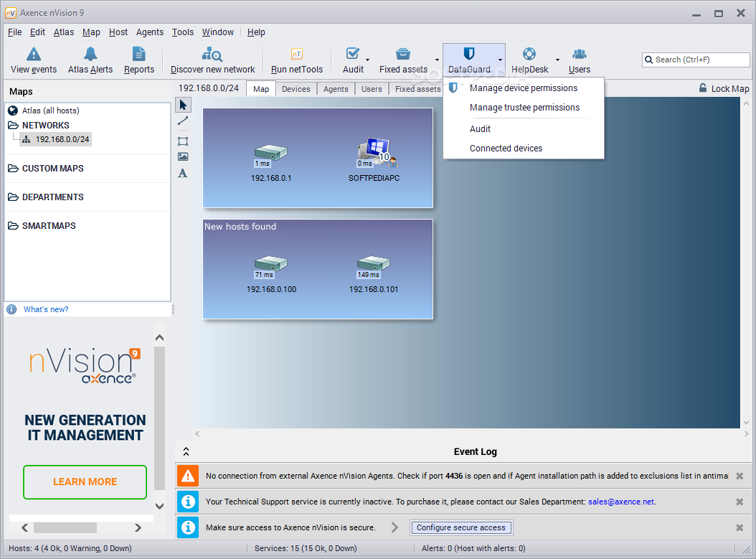Choose Manage trustee permissions
Screen dimensions: 756x559
tap(524, 108)
